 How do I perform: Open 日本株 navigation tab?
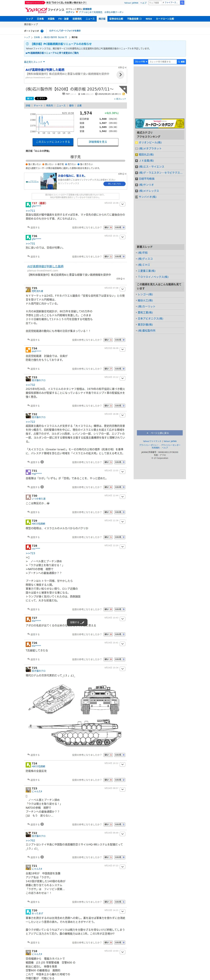[x=40, y=19]
